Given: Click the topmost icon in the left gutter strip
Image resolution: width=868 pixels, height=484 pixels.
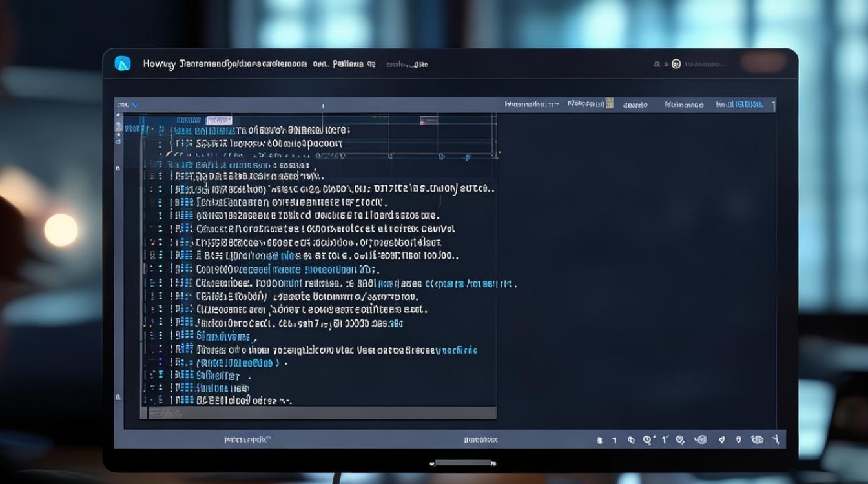Looking at the screenshot, I should [118, 116].
